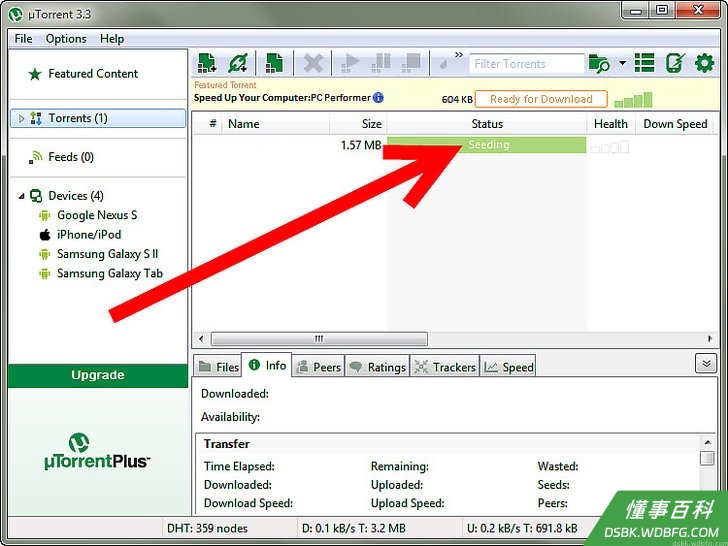Click the Ready for Download button
Viewport: 728px width, 546px height.
tap(541, 99)
